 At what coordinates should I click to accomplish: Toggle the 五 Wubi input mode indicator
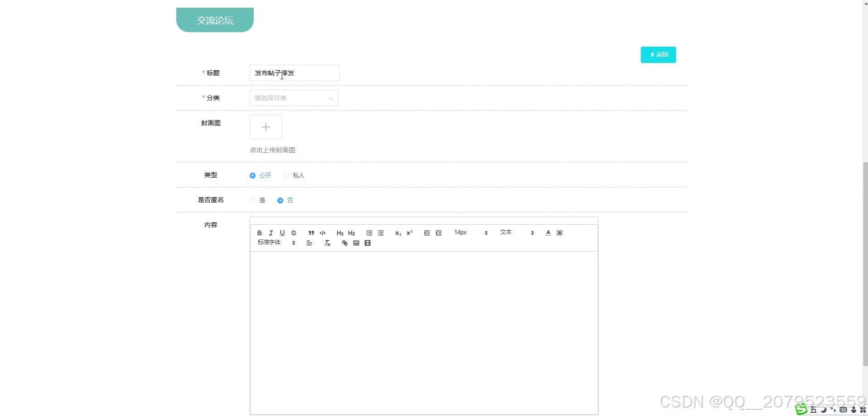[814, 410]
